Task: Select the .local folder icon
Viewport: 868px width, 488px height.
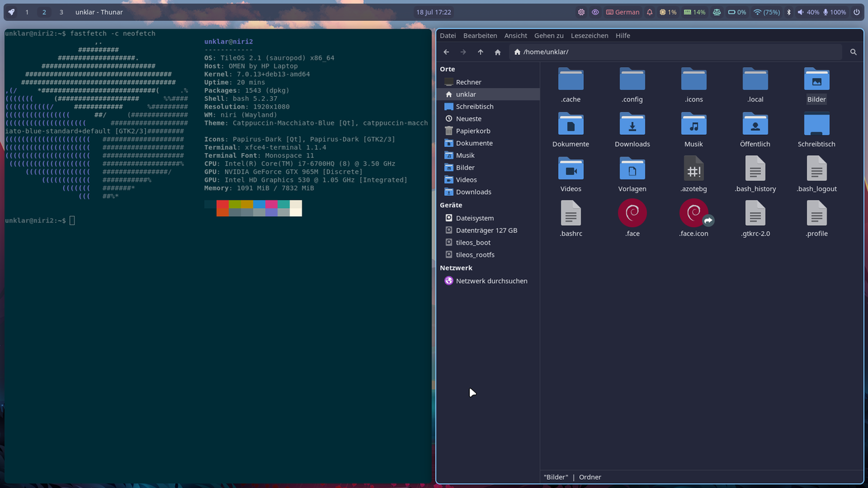Action: [755, 79]
